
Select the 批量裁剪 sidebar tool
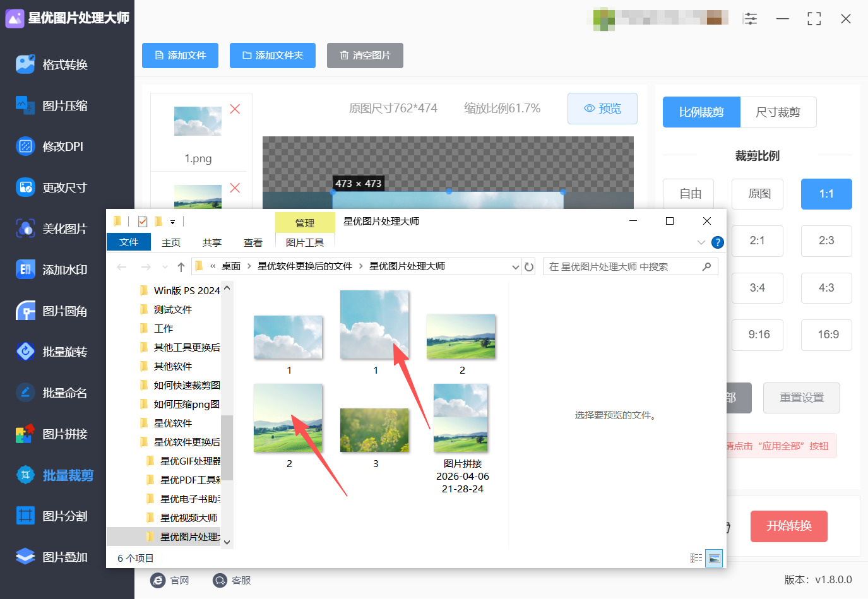click(x=55, y=475)
